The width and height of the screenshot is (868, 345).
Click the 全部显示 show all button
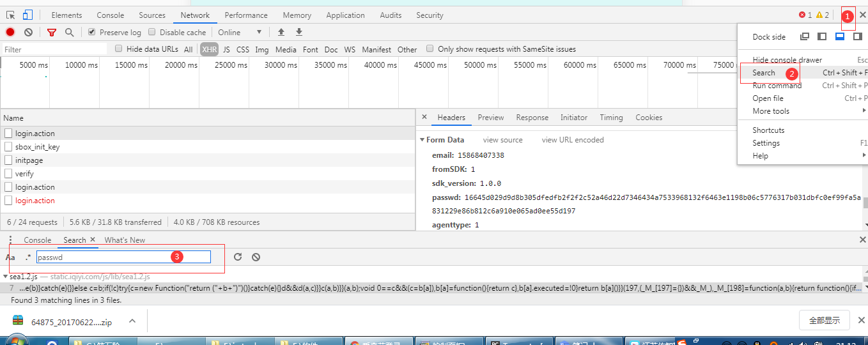point(824,321)
